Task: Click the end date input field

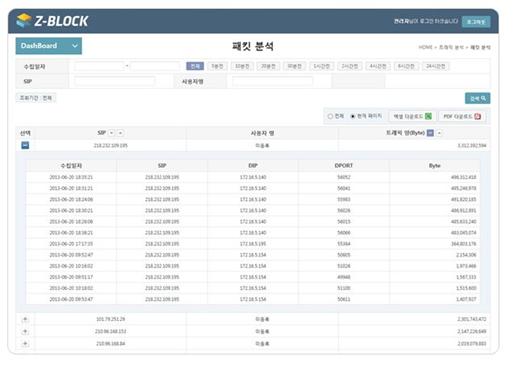Action: (155, 66)
